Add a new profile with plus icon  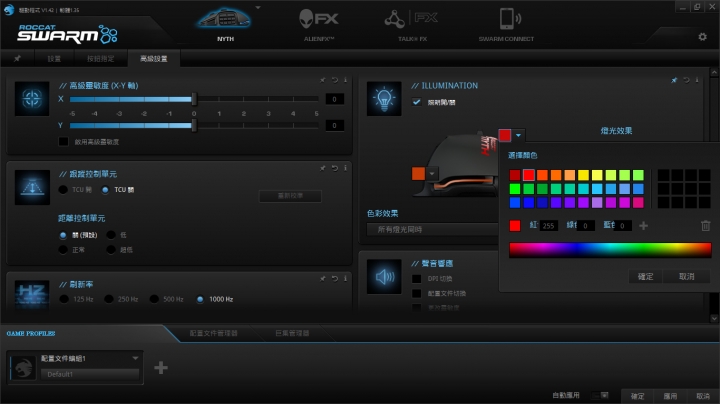click(x=161, y=367)
